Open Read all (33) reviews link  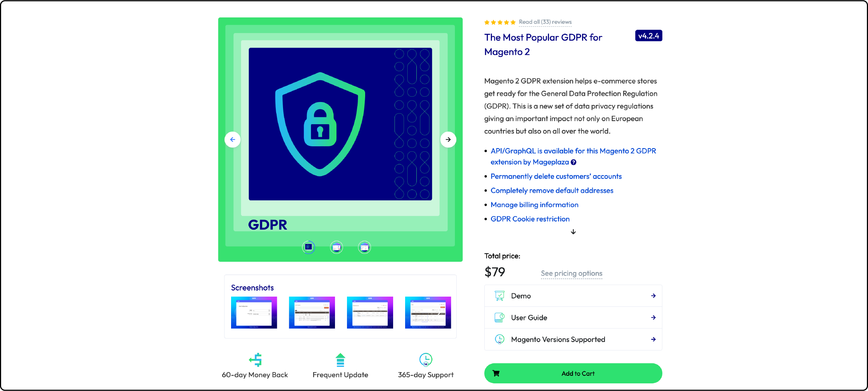[545, 22]
